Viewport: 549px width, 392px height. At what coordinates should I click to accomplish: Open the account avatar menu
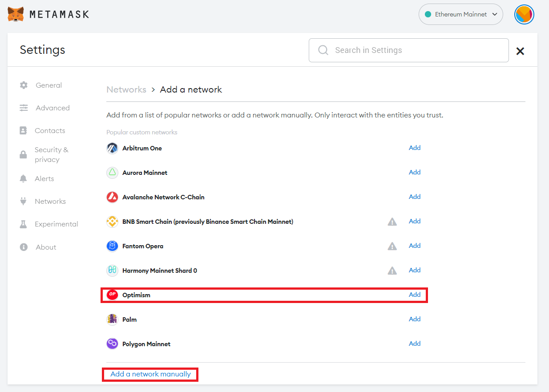[x=524, y=14]
